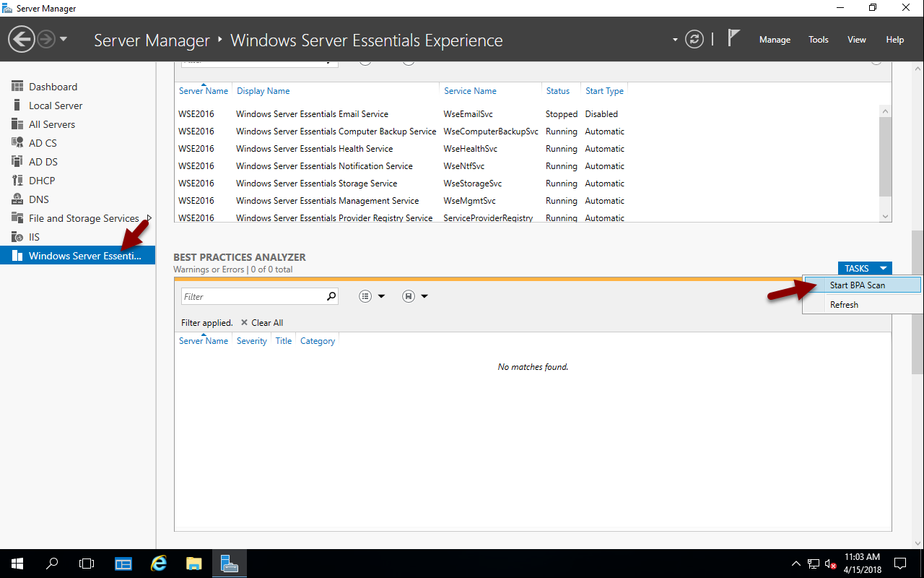This screenshot has width=924, height=578.
Task: Click the BPA filter search magnifier icon
Action: (x=331, y=296)
